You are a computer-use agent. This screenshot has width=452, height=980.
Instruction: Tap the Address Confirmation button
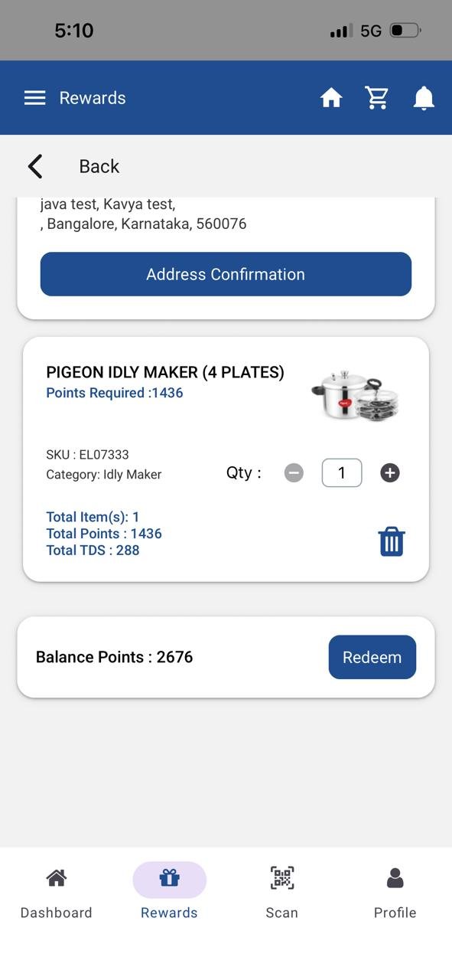226,274
